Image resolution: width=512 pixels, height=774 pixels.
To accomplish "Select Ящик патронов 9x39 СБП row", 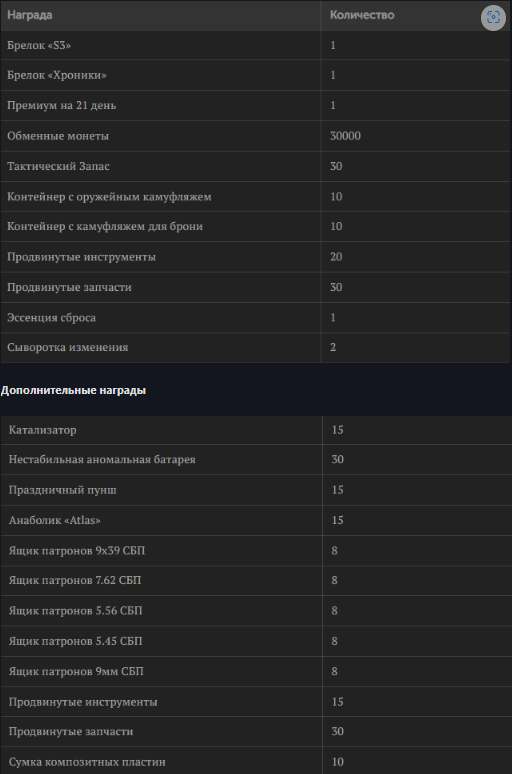I will pyautogui.click(x=256, y=550).
